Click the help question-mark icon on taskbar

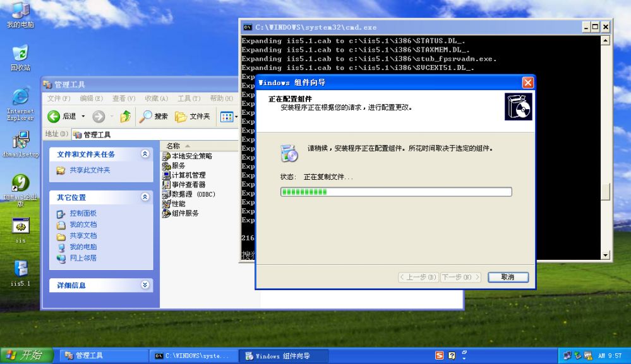click(x=452, y=356)
